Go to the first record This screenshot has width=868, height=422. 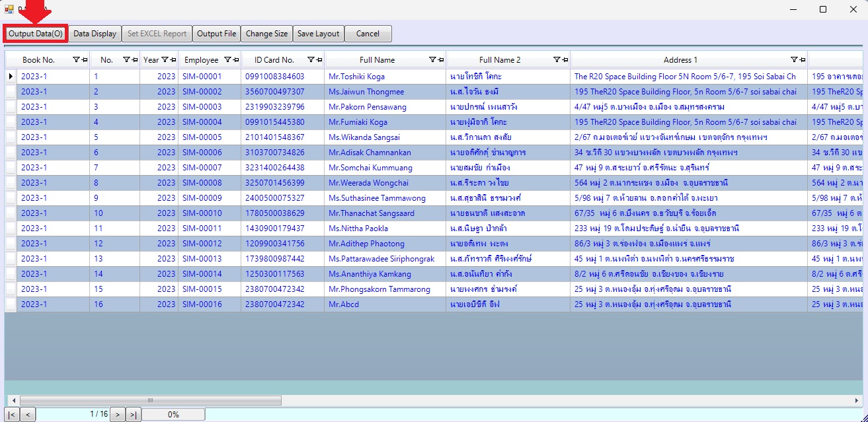pos(12,415)
